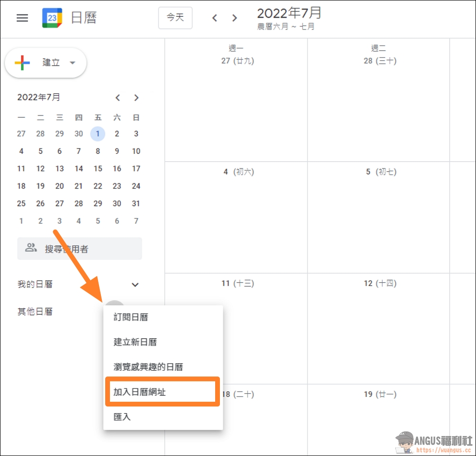The image size is (476, 456).
Task: Select 建立新日曆 from the menu
Action: coord(163,342)
